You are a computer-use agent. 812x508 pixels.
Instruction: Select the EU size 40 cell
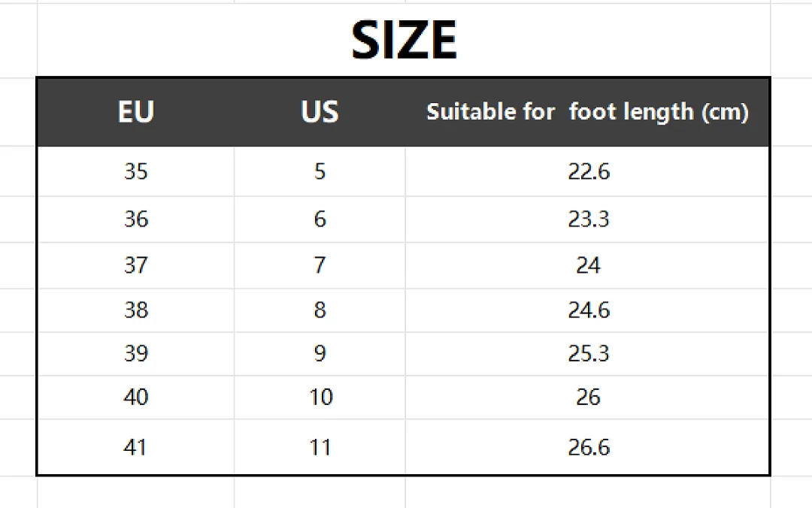click(x=135, y=398)
